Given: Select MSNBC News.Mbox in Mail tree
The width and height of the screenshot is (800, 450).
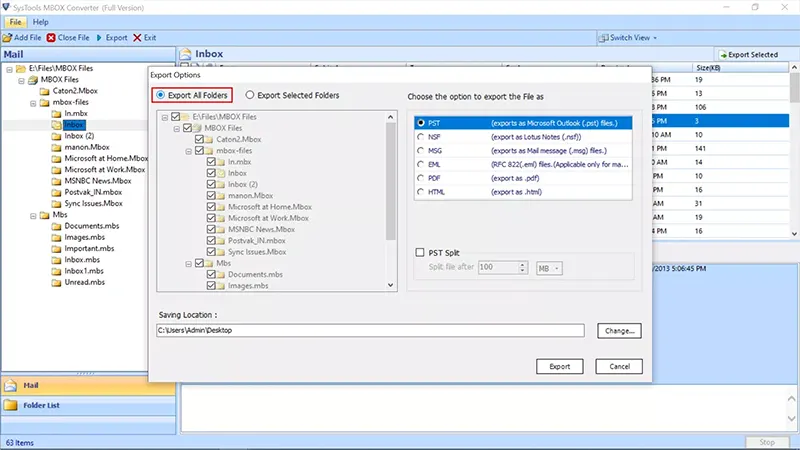Looking at the screenshot, I should [x=97, y=181].
